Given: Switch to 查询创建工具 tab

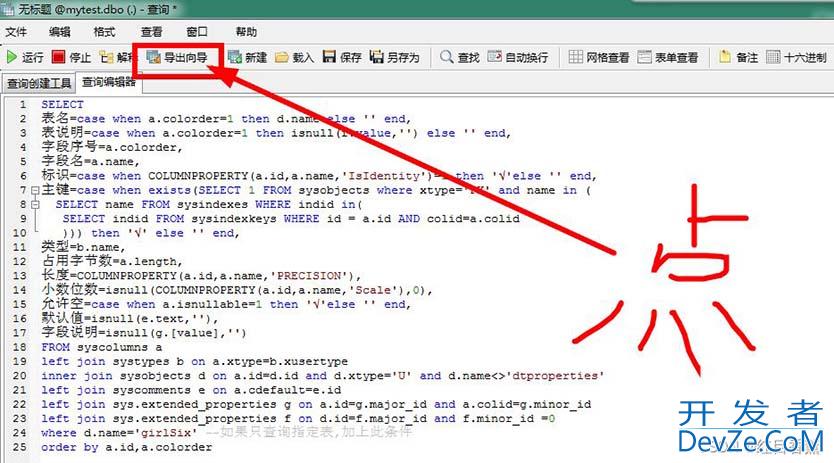Looking at the screenshot, I should pos(39,84).
